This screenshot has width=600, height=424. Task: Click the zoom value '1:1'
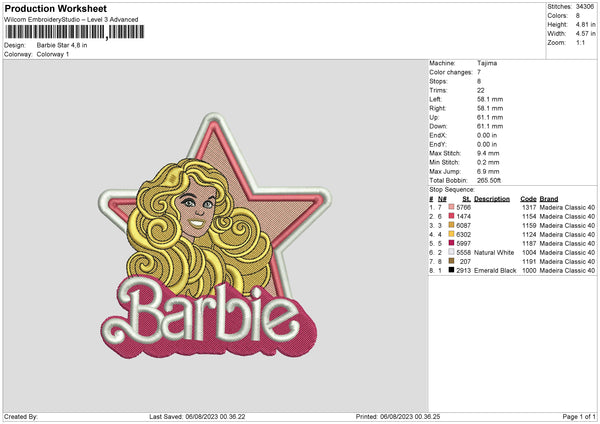click(x=580, y=43)
